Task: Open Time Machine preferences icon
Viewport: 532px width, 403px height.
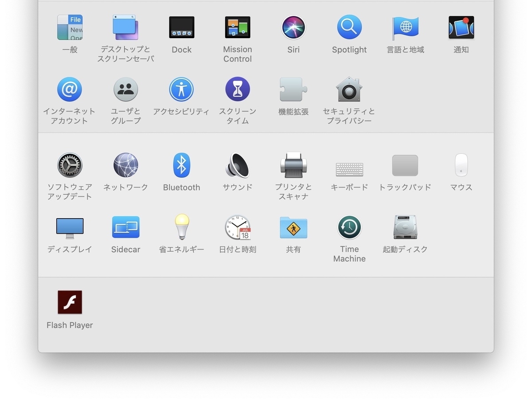Action: (349, 227)
